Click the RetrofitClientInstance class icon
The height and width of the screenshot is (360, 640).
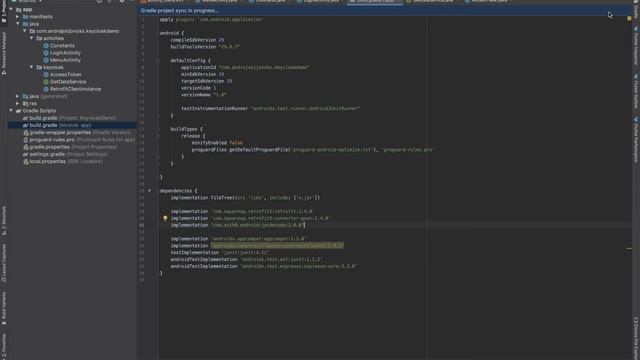[x=46, y=89]
